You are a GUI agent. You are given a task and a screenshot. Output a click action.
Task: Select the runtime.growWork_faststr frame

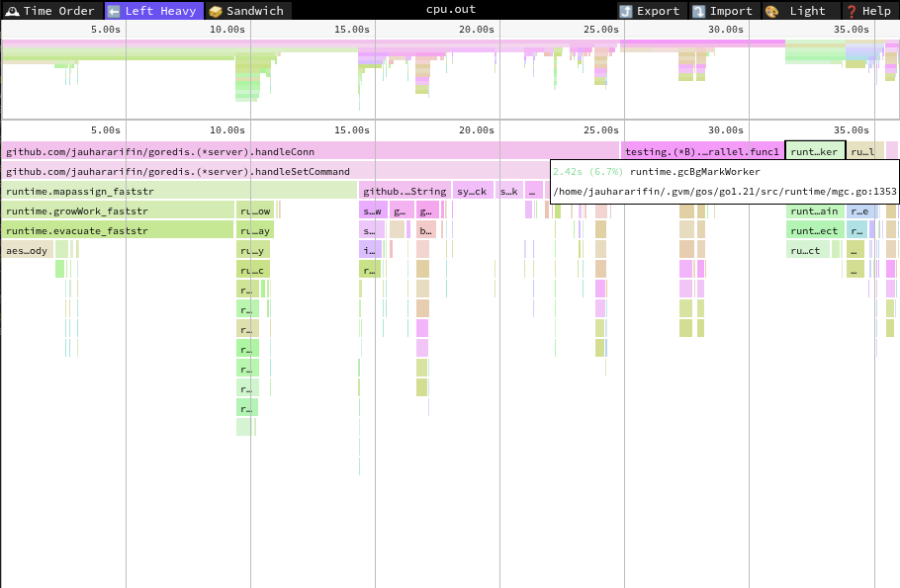tap(117, 210)
